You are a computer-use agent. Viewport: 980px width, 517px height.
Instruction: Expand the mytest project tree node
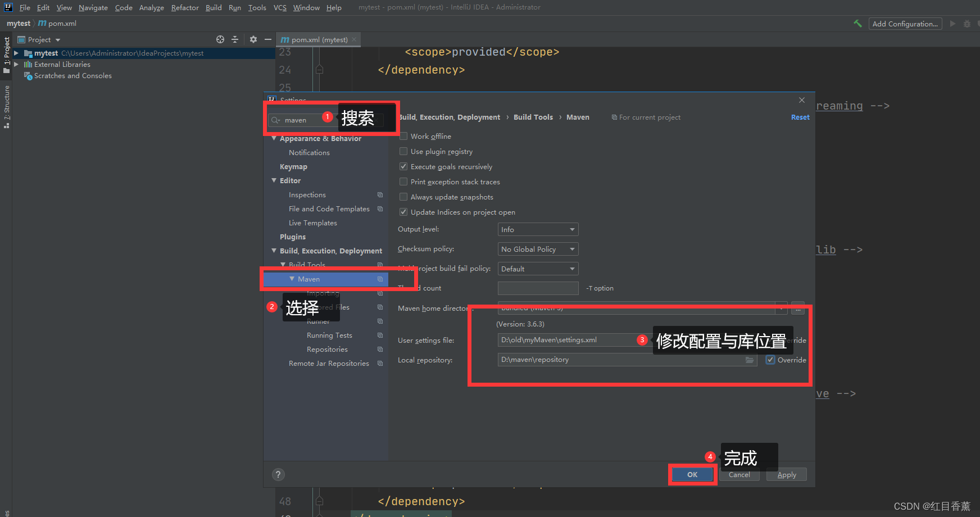click(x=16, y=53)
